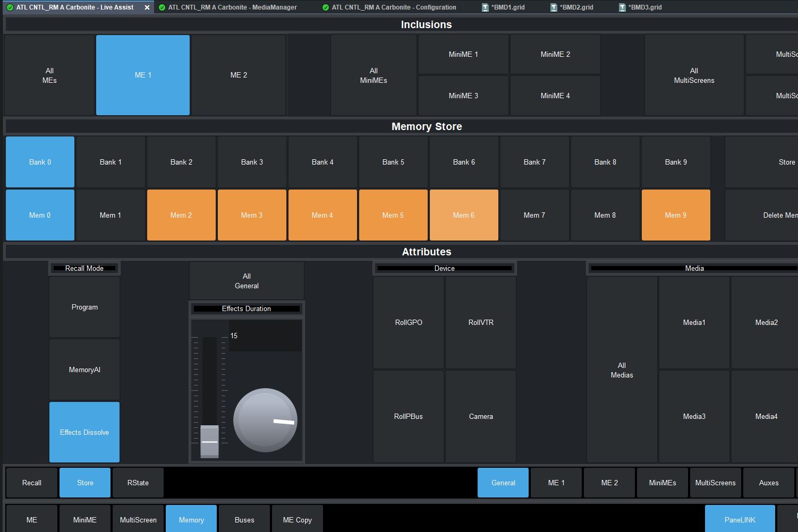Select Bank 3 in Memory Store
This screenshot has width=798, height=532.
(252, 162)
